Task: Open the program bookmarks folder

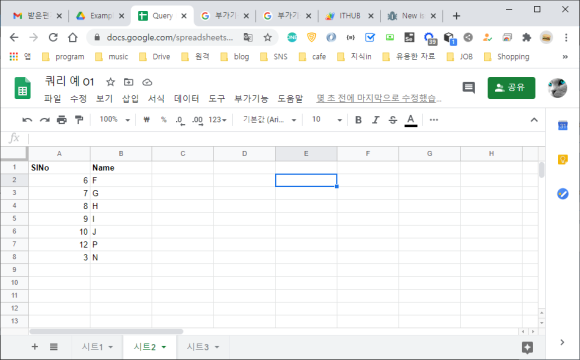Action: coord(63,57)
